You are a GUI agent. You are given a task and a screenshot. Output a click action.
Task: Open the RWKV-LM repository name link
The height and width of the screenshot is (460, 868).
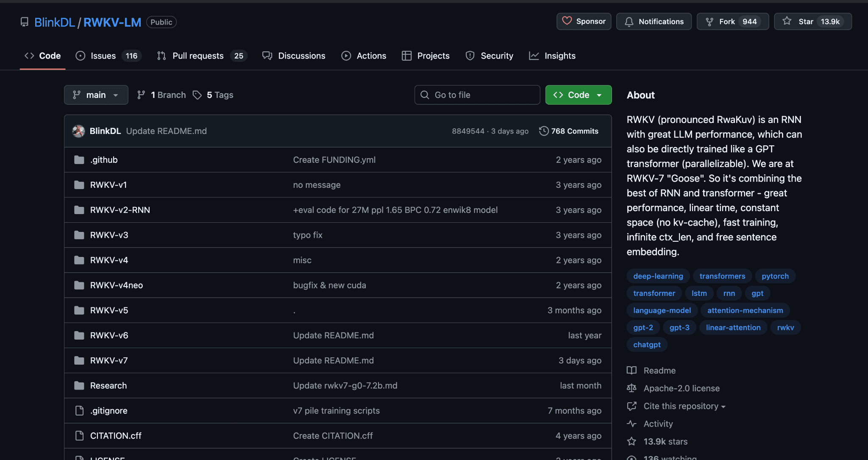coord(112,22)
